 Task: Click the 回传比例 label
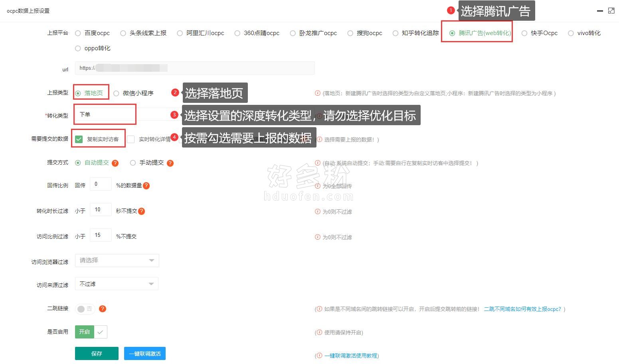pos(57,186)
